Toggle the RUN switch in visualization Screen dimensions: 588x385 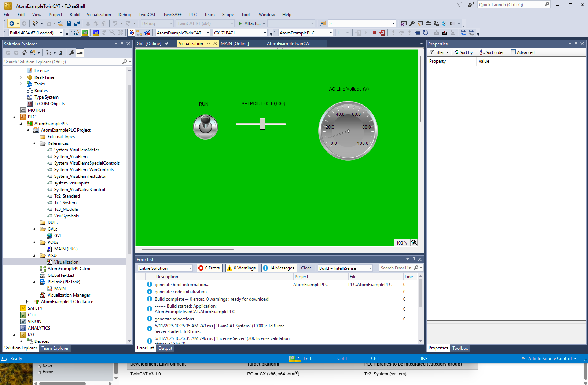click(x=205, y=127)
